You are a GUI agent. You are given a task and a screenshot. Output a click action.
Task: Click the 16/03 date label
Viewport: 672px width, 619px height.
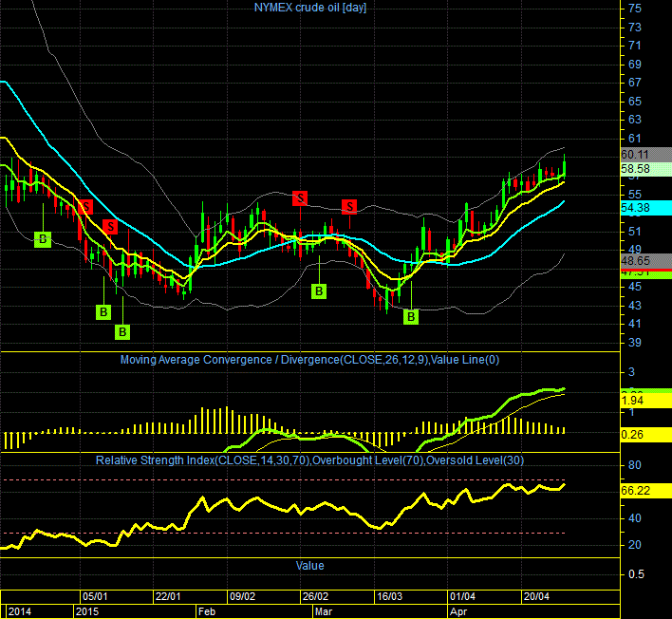click(x=389, y=596)
